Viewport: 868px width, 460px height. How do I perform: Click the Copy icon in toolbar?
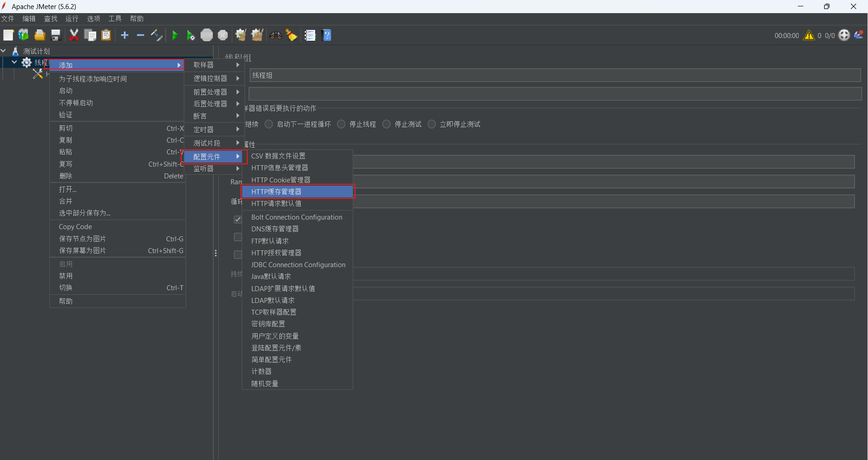point(90,35)
